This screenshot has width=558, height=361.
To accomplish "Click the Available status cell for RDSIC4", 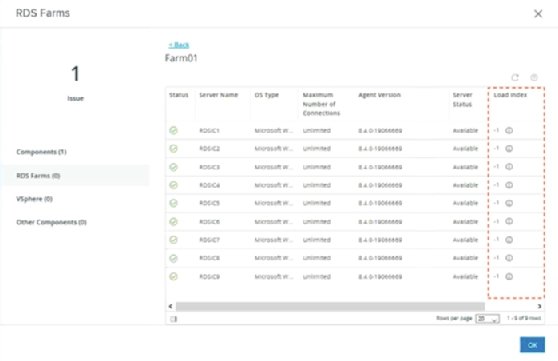I will [x=465, y=185].
